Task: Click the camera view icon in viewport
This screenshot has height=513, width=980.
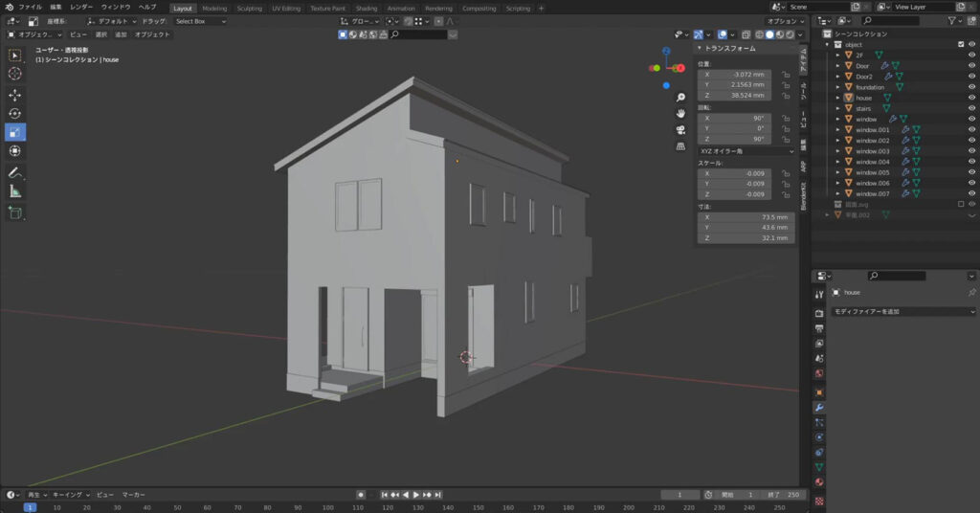Action: click(680, 129)
